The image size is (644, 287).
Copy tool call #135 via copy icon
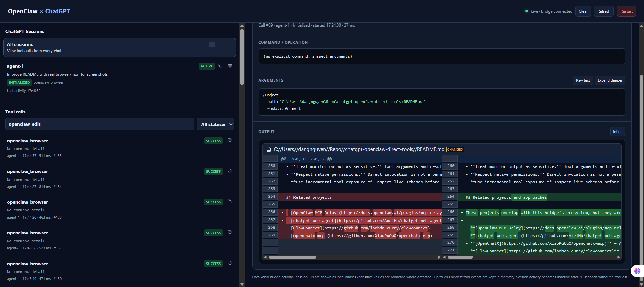230,140
